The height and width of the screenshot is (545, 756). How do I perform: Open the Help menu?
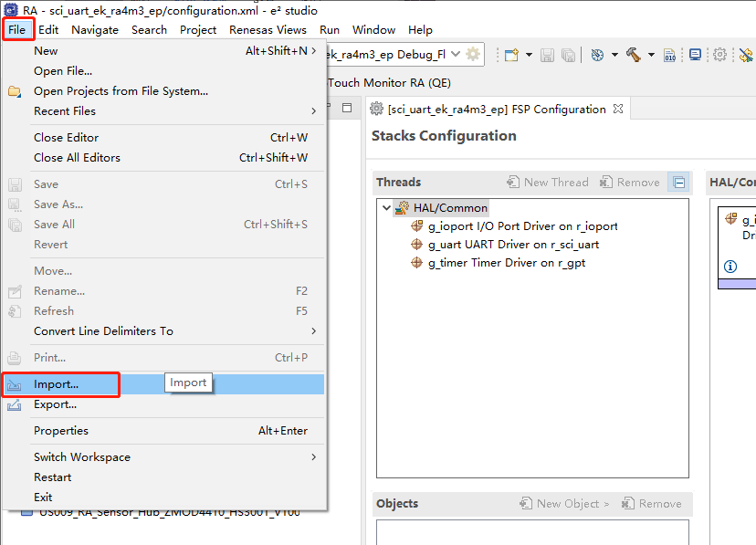tap(420, 30)
